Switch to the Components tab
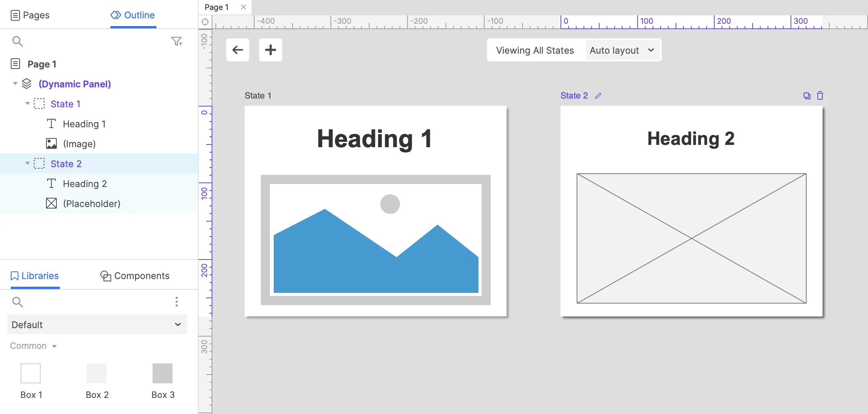The image size is (868, 414). pyautogui.click(x=135, y=276)
